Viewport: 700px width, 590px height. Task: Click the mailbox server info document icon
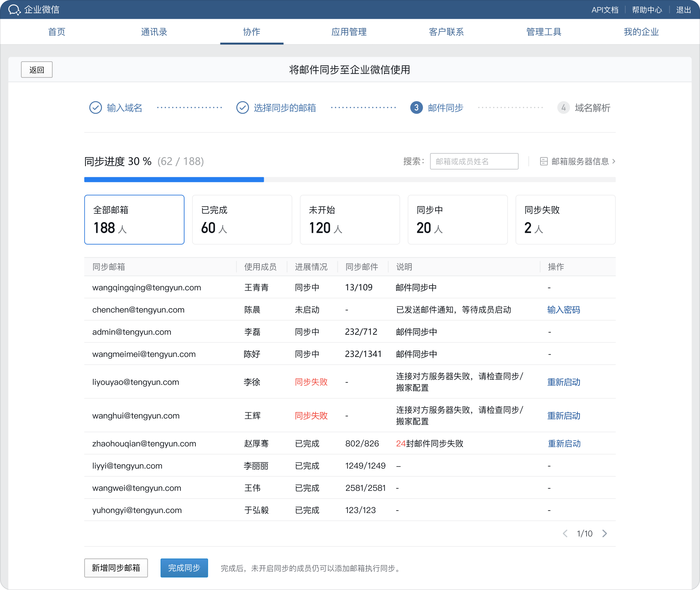[544, 161]
